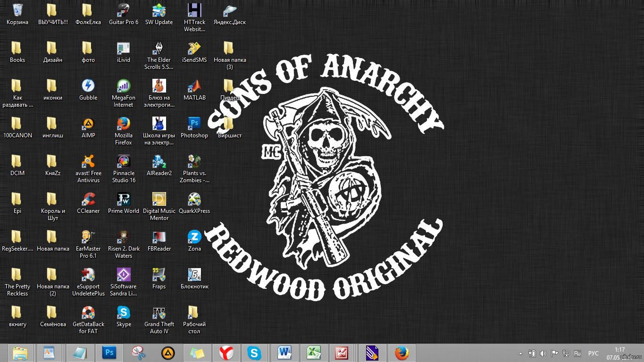Select the ФолкЕлка folder
Screen dimensions: 644x362
click(x=88, y=14)
